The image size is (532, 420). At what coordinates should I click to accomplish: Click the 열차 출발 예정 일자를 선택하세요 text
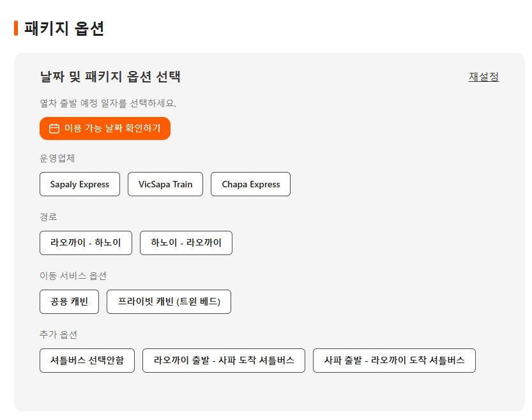(x=108, y=103)
